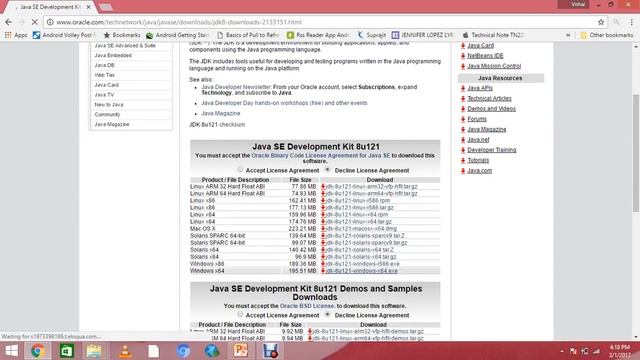Image resolution: width=640 pixels, height=360 pixels.
Task: Select Java DB in the left menu
Action: point(104,65)
